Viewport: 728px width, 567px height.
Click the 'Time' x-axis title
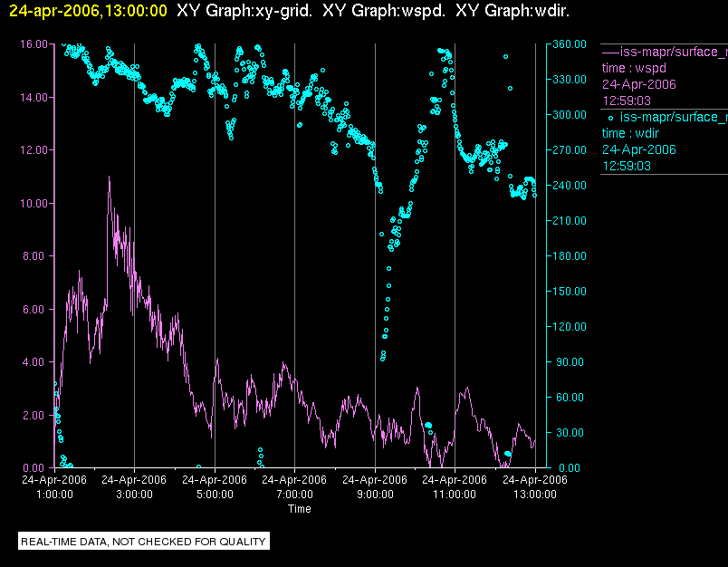click(x=300, y=509)
